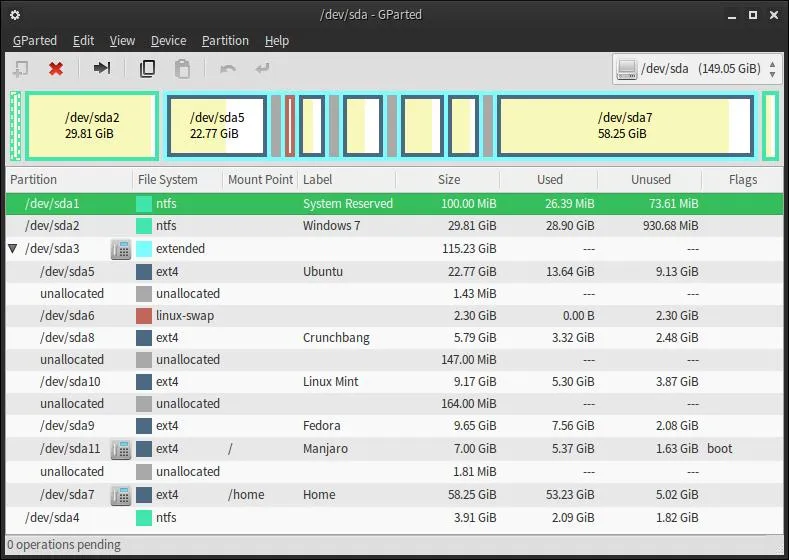Click the key icon next to /dev/sda7
This screenshot has height=560, width=789.
[121, 495]
